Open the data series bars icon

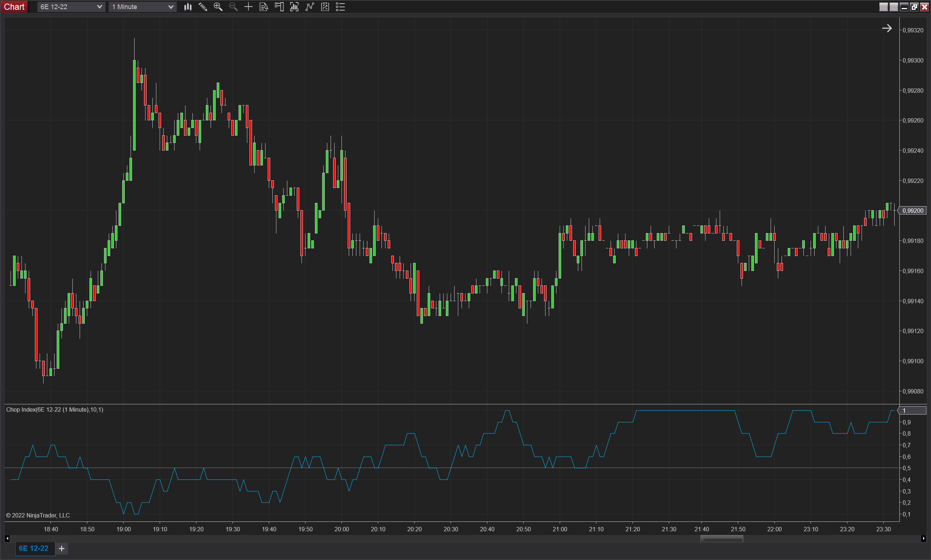(294, 7)
